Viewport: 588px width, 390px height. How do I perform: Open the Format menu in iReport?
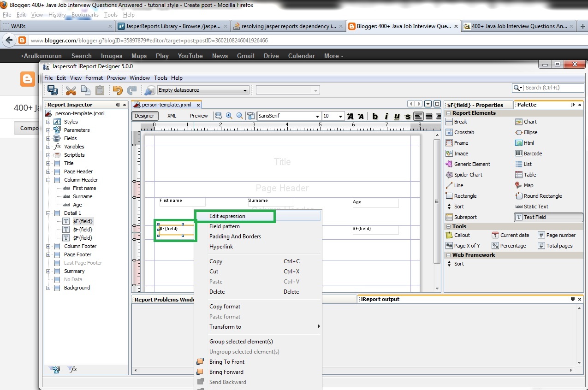[94, 78]
